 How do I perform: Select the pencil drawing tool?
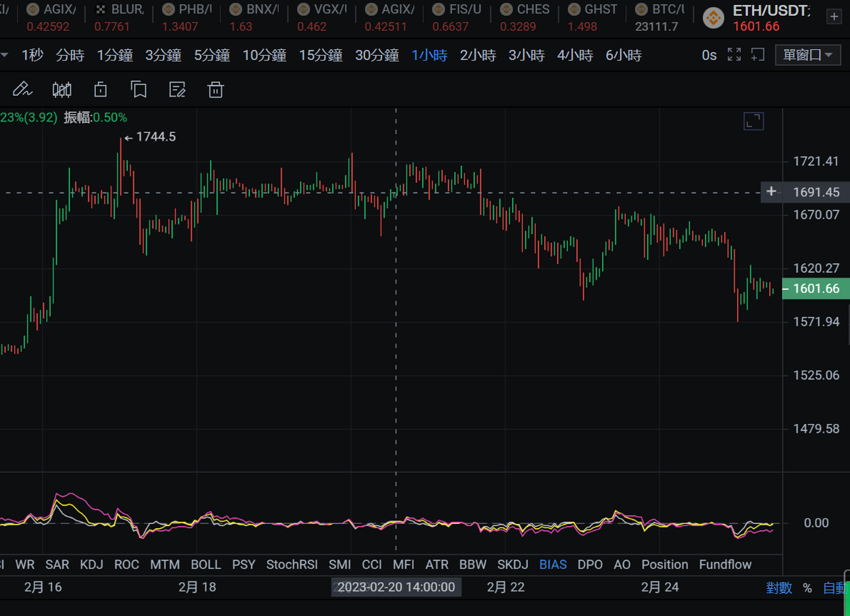[22, 90]
